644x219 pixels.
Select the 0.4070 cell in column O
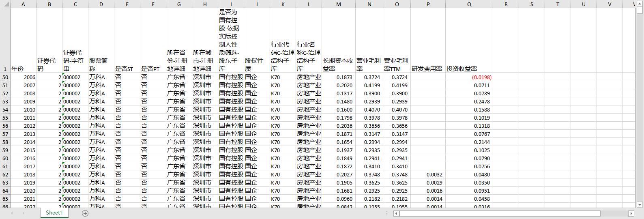point(397,109)
